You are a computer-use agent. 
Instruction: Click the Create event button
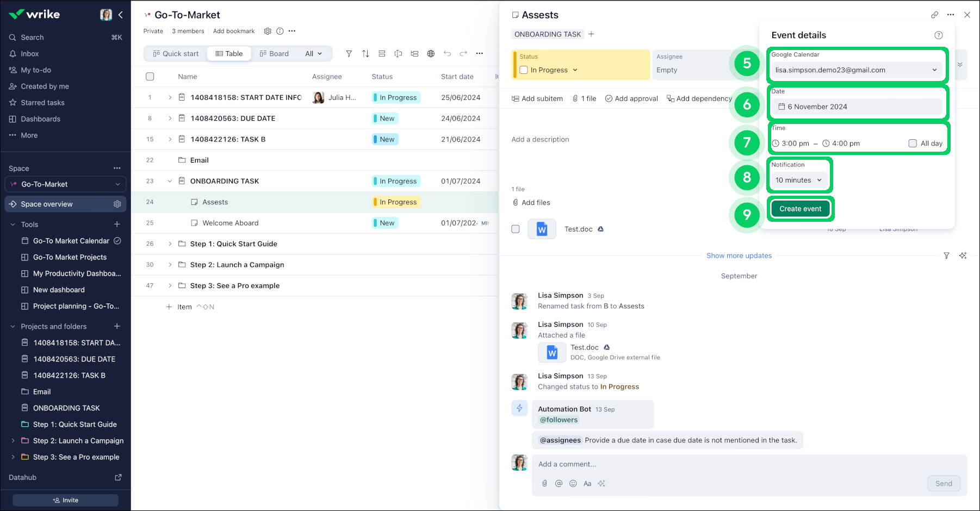[800, 209]
